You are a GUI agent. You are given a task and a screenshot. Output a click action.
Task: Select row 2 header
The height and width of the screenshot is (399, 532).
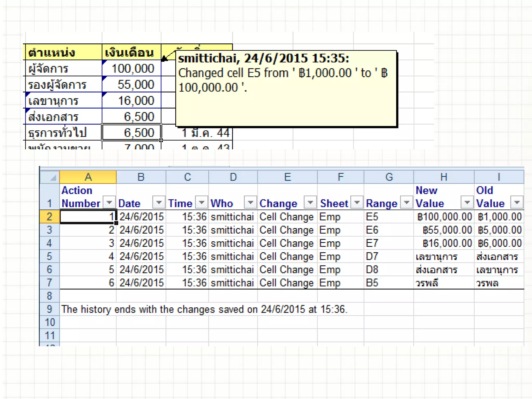coord(49,217)
